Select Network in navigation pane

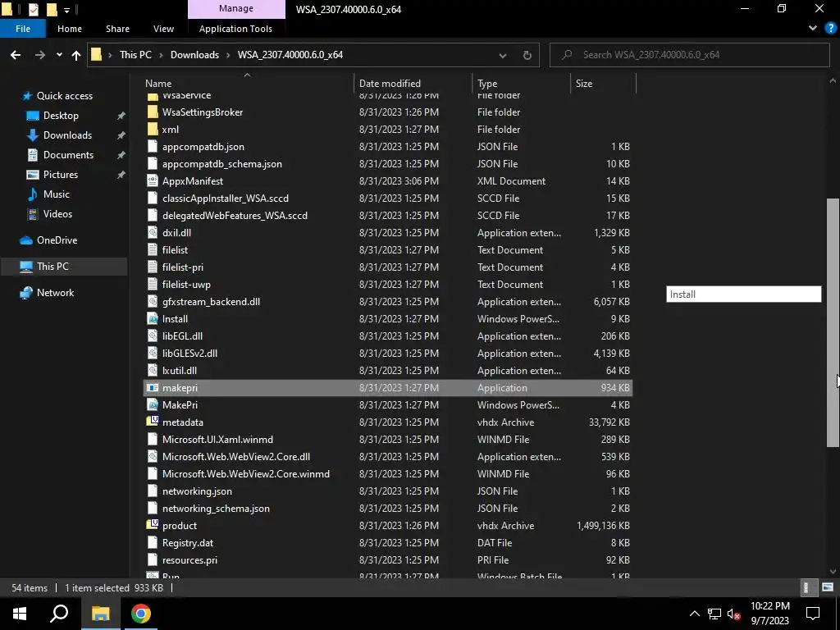pos(55,293)
